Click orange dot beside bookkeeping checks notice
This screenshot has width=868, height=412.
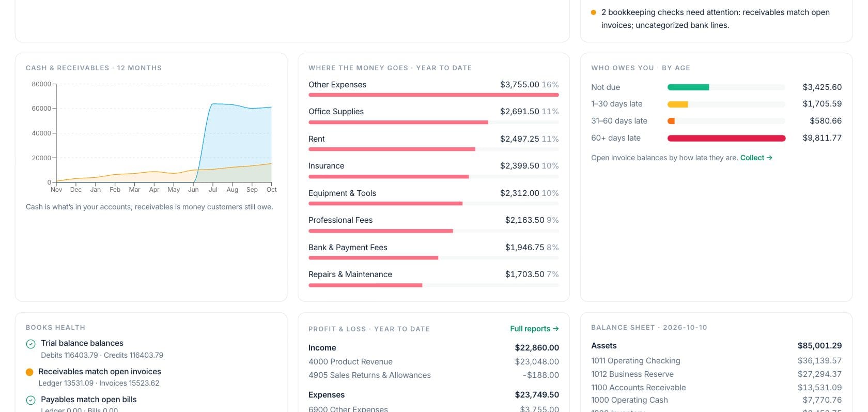[593, 12]
